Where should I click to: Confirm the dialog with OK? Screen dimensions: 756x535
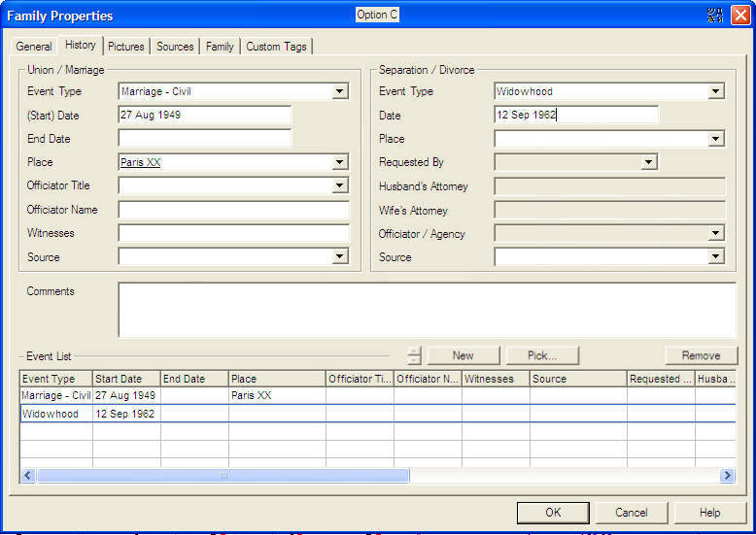pyautogui.click(x=553, y=513)
